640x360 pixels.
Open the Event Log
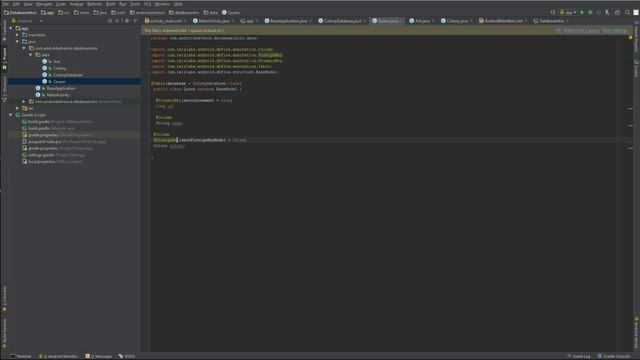[579, 356]
